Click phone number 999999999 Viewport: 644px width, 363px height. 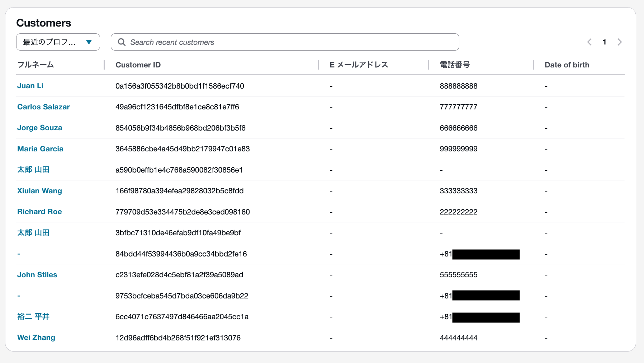pos(459,149)
